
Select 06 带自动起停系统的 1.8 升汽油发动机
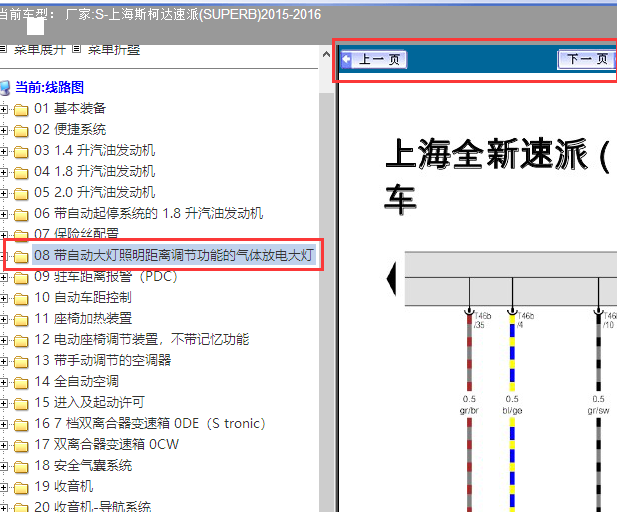click(x=148, y=213)
